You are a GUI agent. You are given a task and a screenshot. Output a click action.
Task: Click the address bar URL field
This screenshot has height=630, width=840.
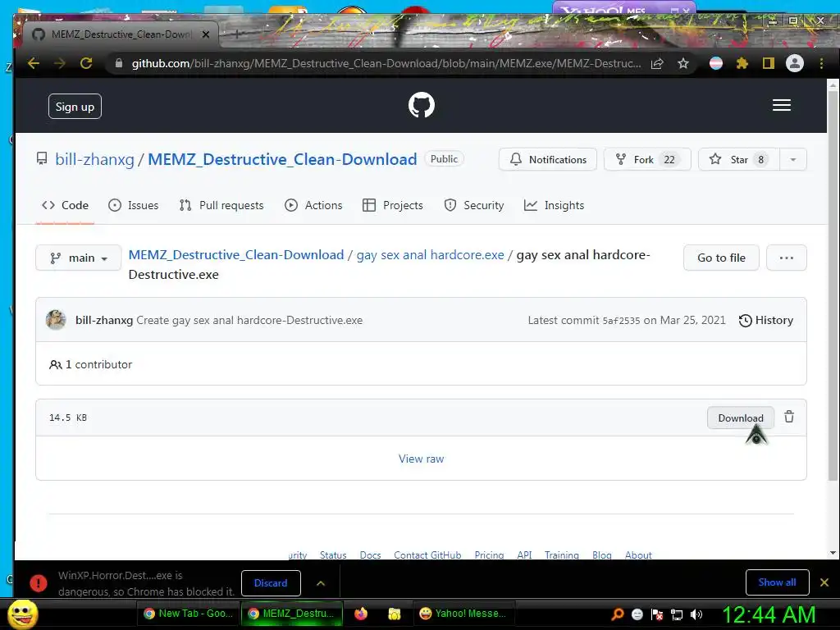(x=386, y=64)
